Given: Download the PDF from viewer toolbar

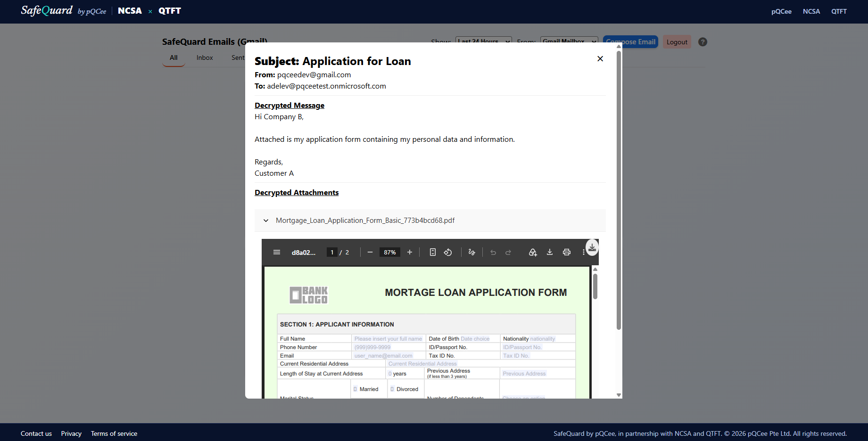Looking at the screenshot, I should tap(550, 253).
